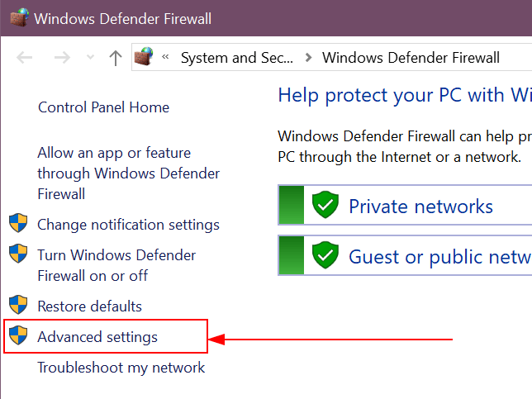532x399 pixels.
Task: Go up one level with Up arrow
Action: (116, 58)
